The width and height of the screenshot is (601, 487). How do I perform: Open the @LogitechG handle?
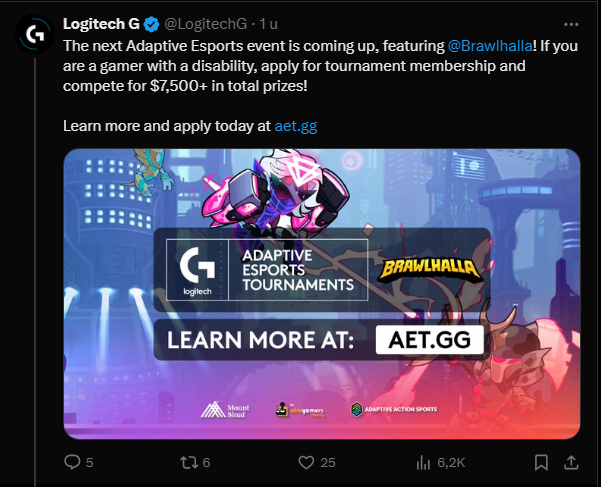(205, 24)
